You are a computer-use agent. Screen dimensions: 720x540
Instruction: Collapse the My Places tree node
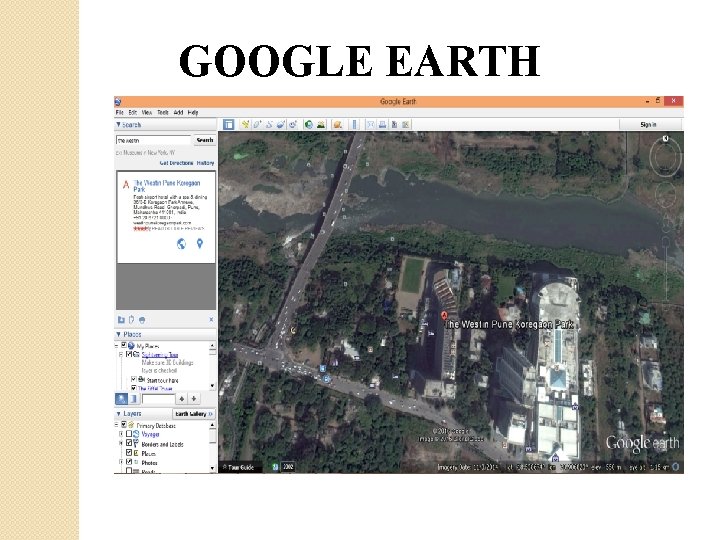point(117,345)
